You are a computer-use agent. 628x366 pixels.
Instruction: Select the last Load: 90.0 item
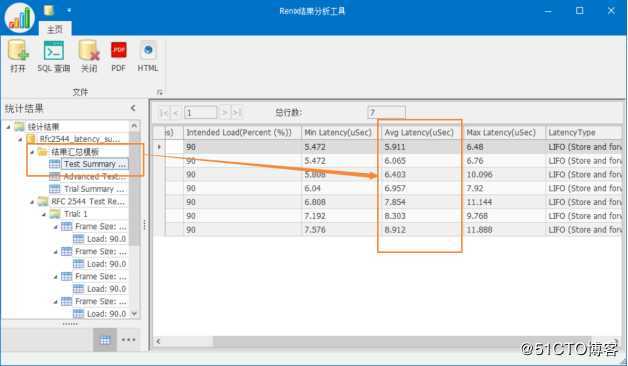pyautogui.click(x=106, y=314)
